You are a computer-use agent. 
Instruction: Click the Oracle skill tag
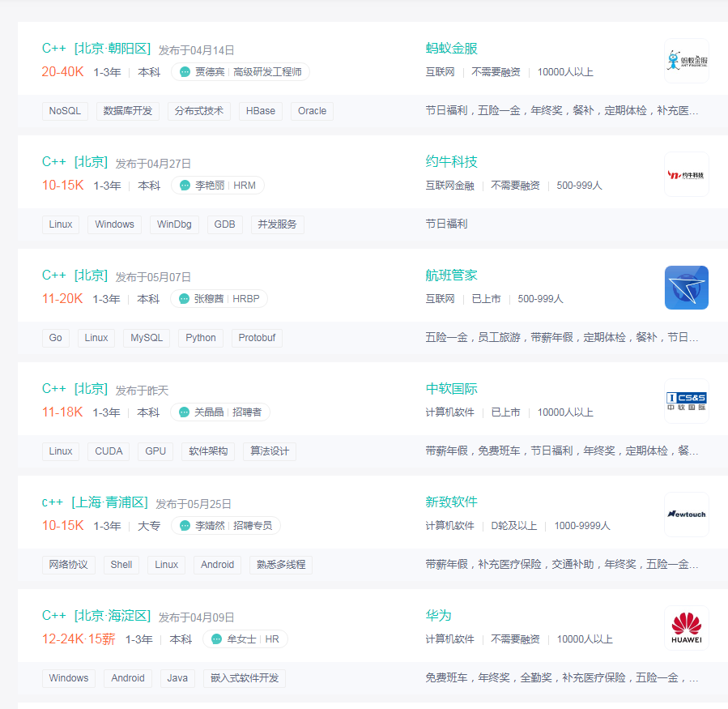point(312,111)
